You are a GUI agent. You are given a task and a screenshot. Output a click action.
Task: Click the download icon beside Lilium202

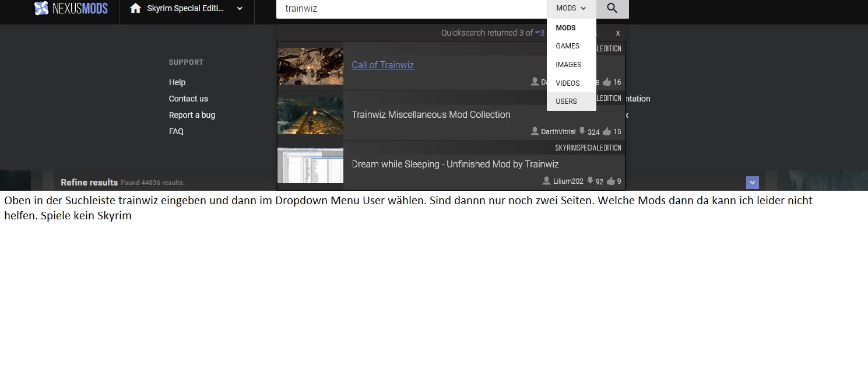590,181
